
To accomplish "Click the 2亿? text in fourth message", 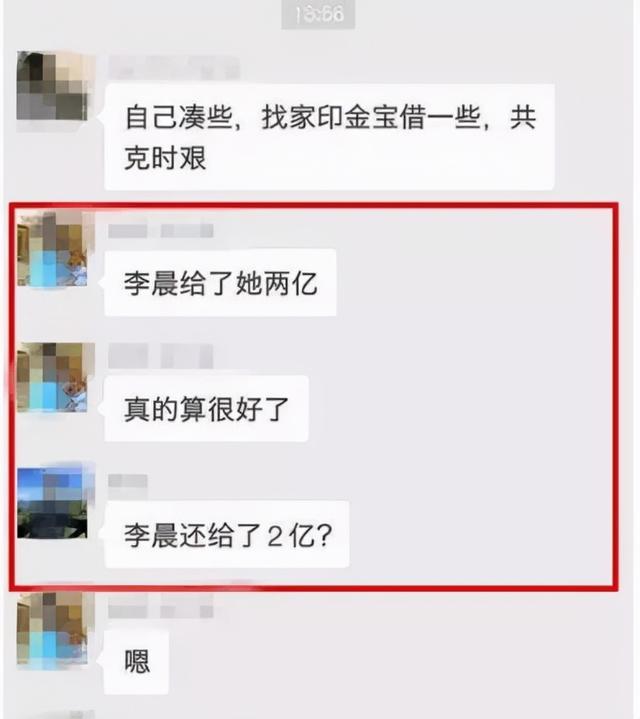I will [299, 535].
